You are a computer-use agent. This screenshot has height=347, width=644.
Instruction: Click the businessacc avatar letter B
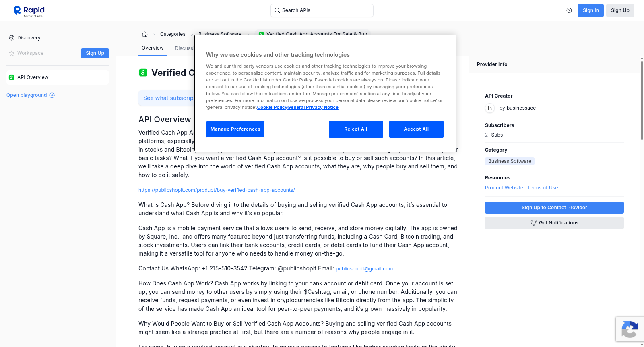point(490,108)
